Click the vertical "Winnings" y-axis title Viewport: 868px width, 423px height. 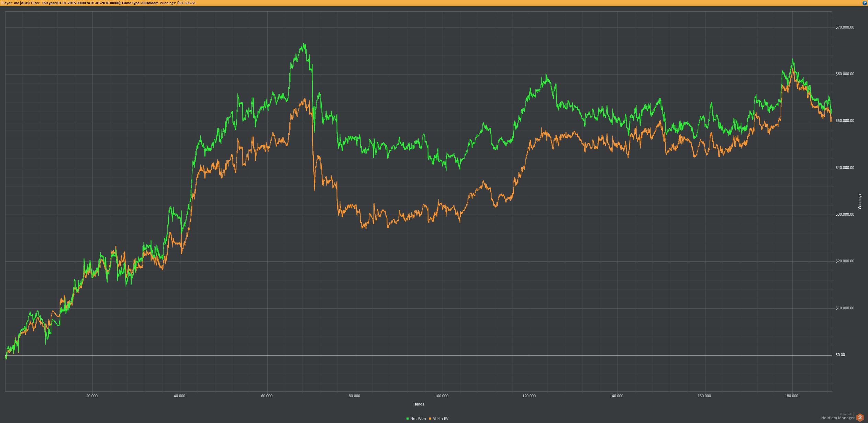click(859, 202)
